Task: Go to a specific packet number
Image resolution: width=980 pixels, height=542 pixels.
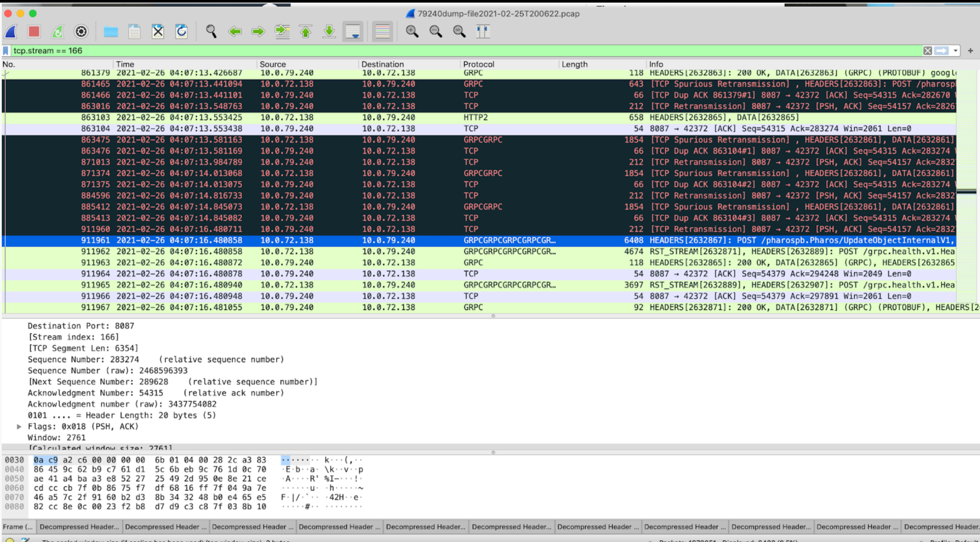Action: tap(282, 32)
